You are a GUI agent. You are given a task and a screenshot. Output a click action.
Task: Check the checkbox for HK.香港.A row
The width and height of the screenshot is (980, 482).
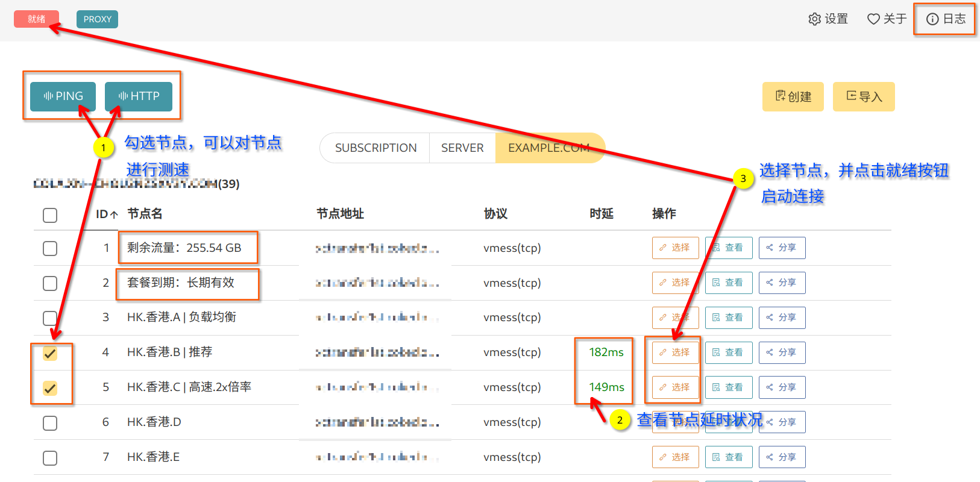(x=50, y=318)
